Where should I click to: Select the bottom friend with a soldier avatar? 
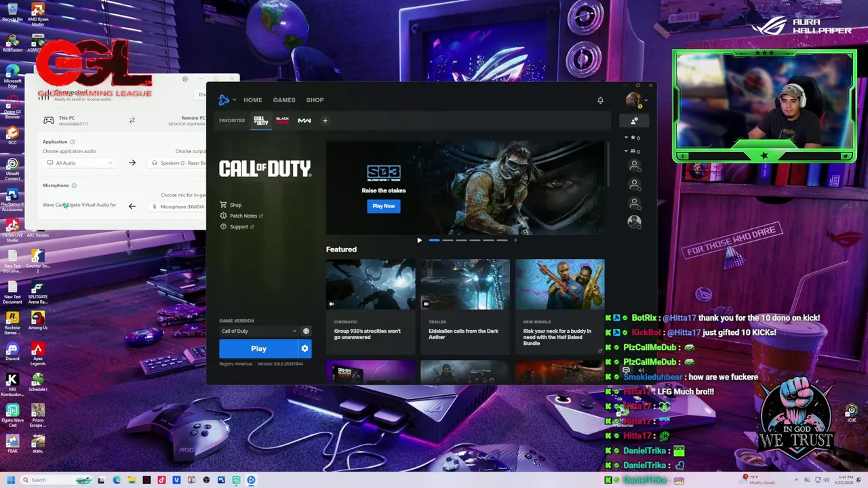pos(634,222)
